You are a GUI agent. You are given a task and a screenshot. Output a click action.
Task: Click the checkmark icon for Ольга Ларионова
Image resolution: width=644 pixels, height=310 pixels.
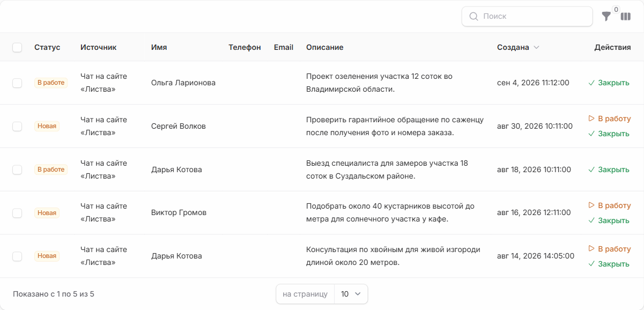tap(591, 83)
